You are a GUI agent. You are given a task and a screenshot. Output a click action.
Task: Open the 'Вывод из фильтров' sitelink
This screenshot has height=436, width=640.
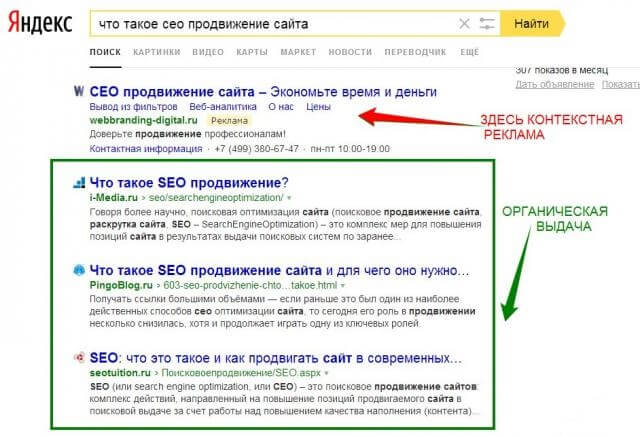pos(133,106)
